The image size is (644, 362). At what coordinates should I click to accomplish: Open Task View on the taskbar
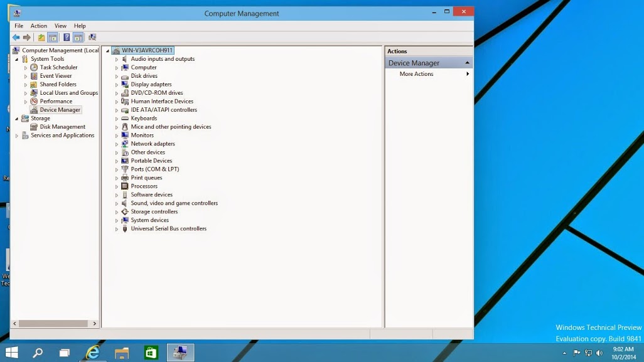pyautogui.click(x=65, y=352)
